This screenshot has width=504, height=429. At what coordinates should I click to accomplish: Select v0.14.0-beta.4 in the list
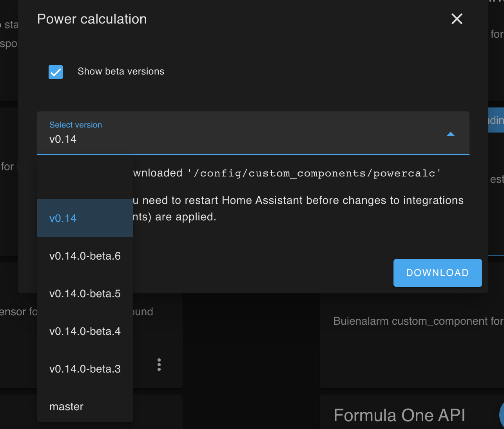[x=85, y=331]
